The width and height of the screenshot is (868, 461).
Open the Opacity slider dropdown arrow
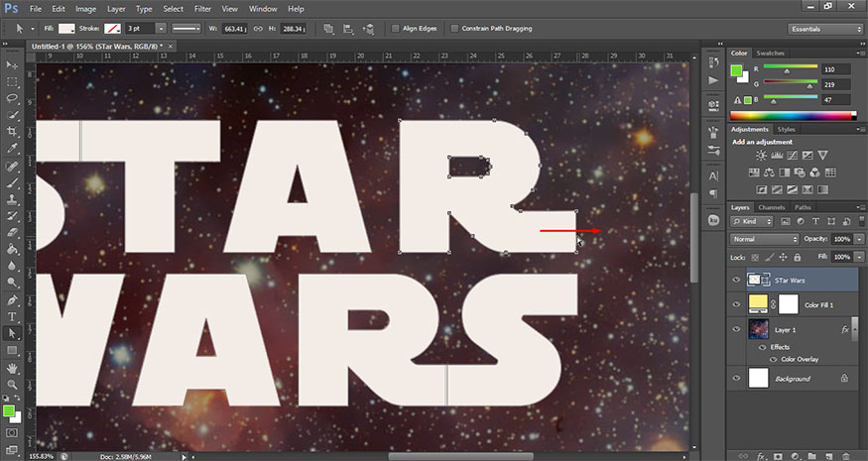859,239
